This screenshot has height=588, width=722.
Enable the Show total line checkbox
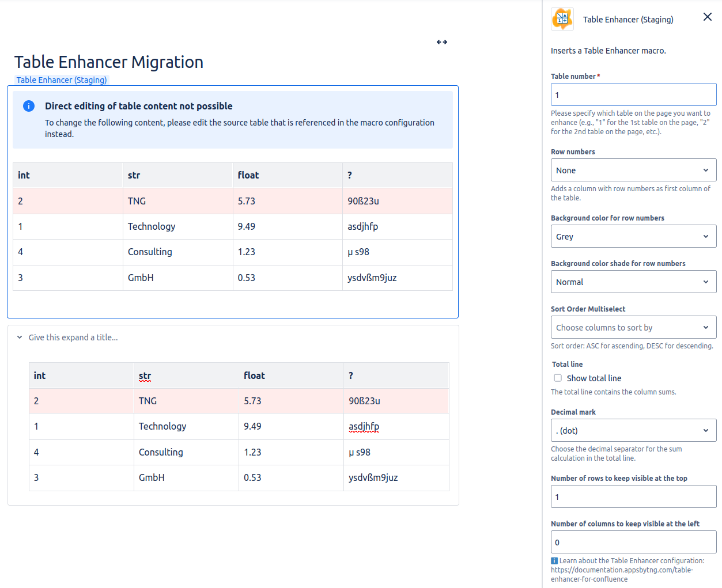(558, 378)
